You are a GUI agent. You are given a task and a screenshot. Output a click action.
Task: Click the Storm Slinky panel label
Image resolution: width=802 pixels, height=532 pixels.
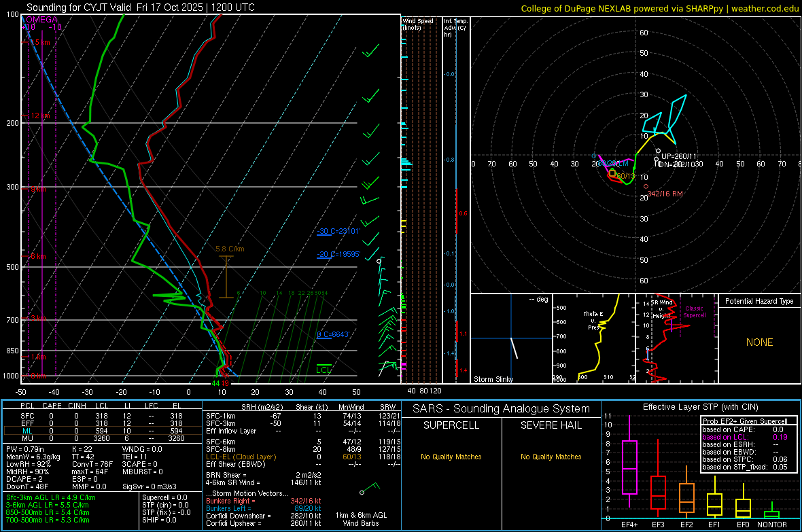coord(493,379)
